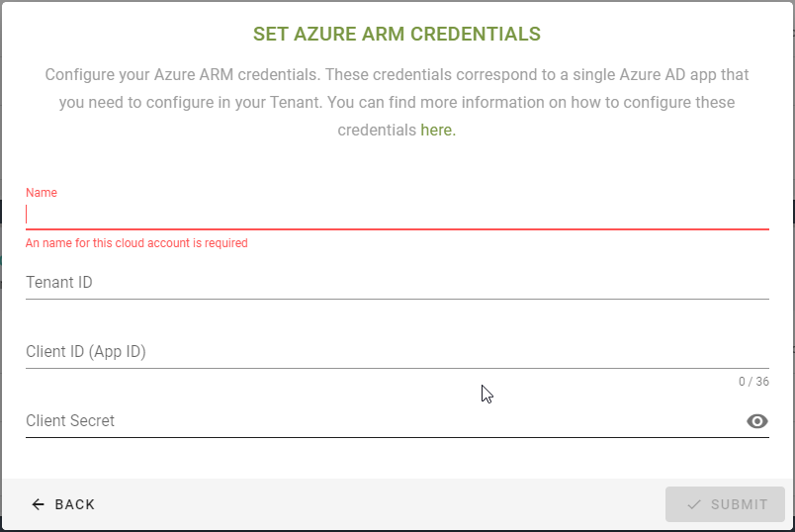Show the Client Secret with eye icon

[757, 421]
